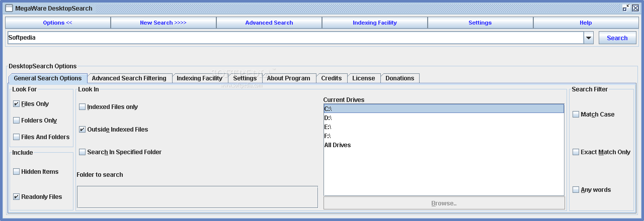Viewport: 644px width, 221px height.
Task: Enable the Files And Folders checkbox
Action: tap(17, 137)
